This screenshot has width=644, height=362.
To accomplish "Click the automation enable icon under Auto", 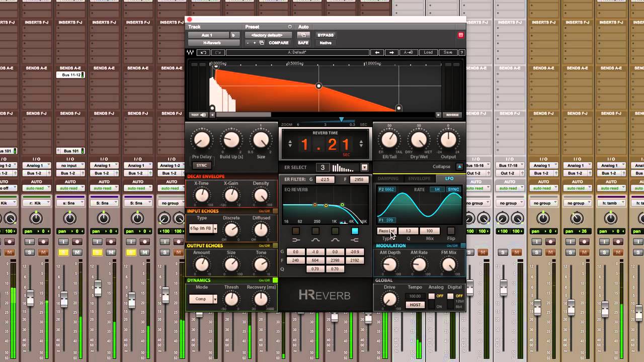I will (303, 35).
